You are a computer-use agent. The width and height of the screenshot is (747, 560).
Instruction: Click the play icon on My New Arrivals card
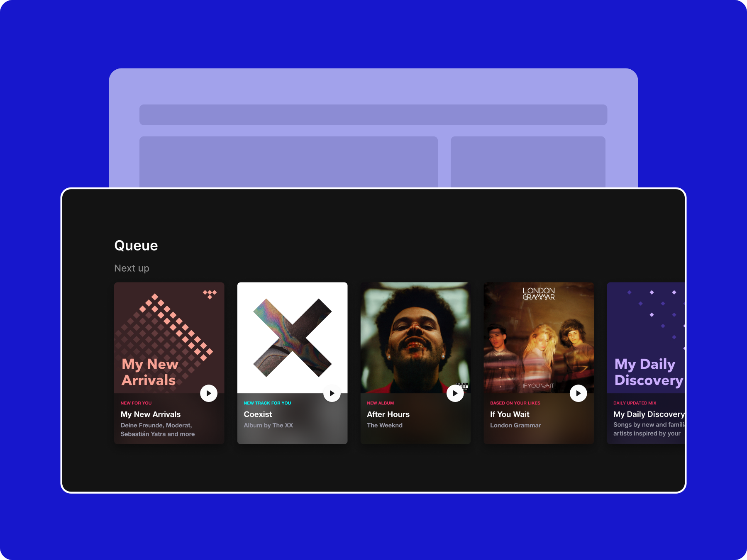tap(209, 393)
